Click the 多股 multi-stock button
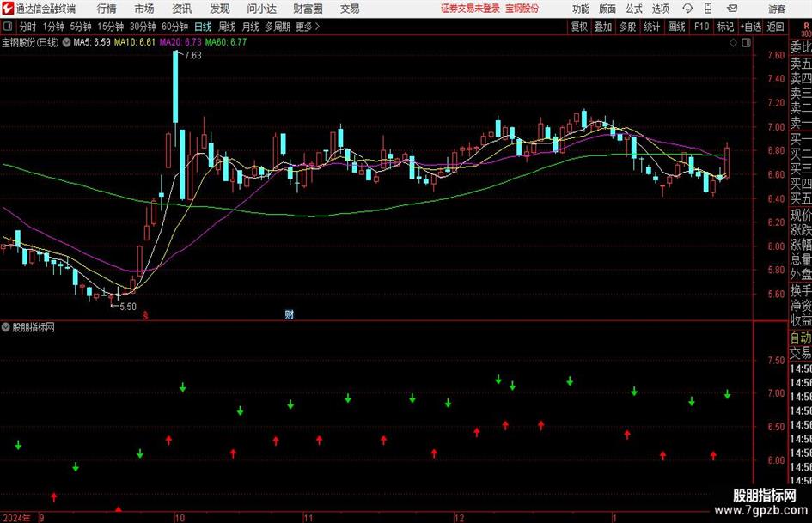 point(627,27)
